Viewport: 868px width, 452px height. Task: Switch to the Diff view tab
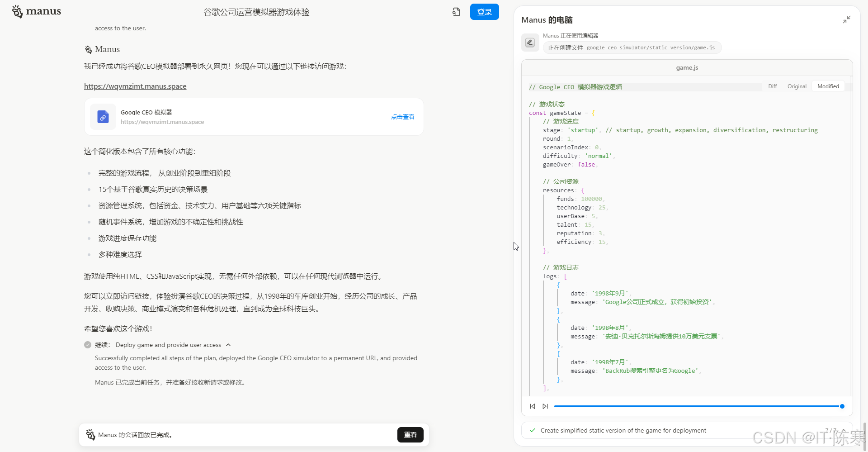(773, 86)
